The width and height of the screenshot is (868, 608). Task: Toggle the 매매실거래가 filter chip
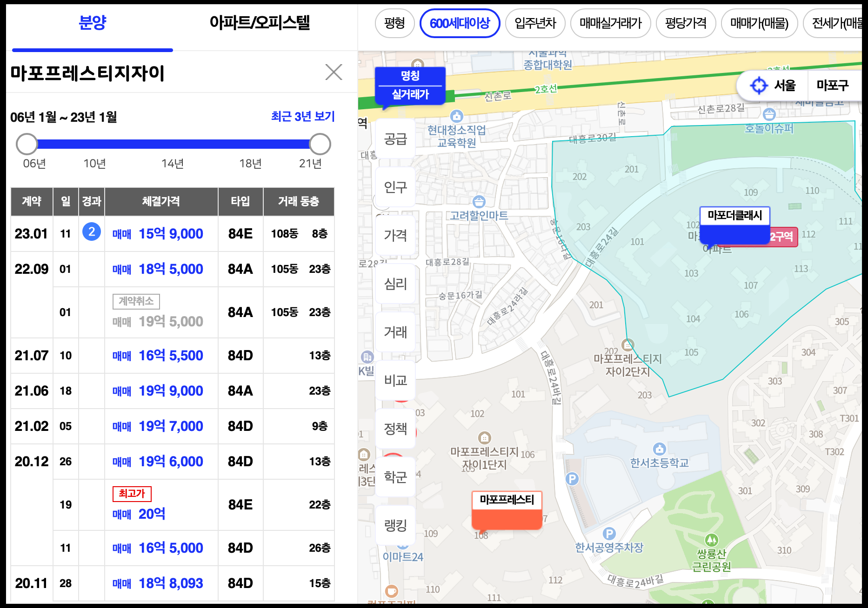(610, 23)
